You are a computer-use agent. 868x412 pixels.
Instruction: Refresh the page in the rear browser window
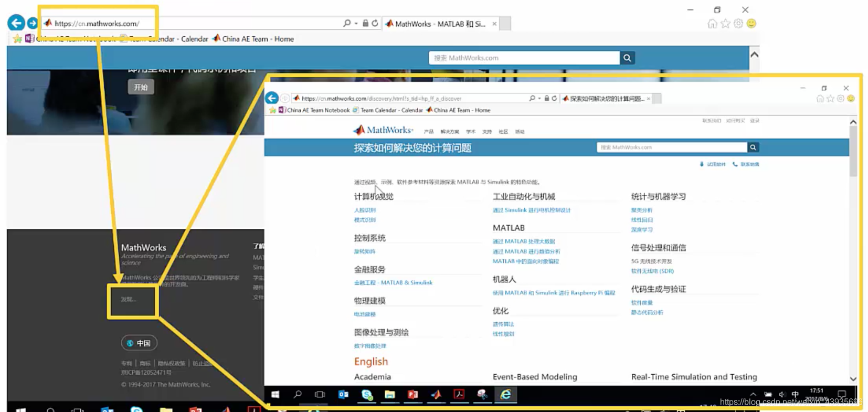coord(375,23)
